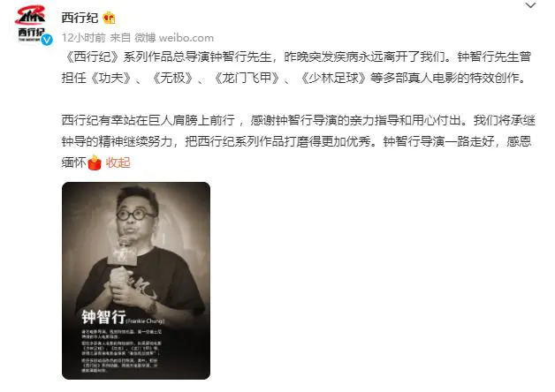Click the man's round glasses in photo
Image resolution: width=555 pixels, height=392 pixels.
tap(134, 215)
